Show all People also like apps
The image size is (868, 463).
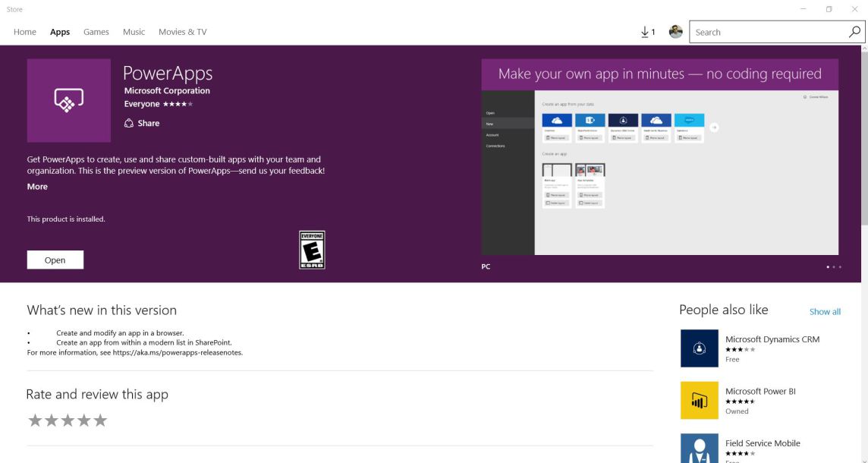pos(825,312)
